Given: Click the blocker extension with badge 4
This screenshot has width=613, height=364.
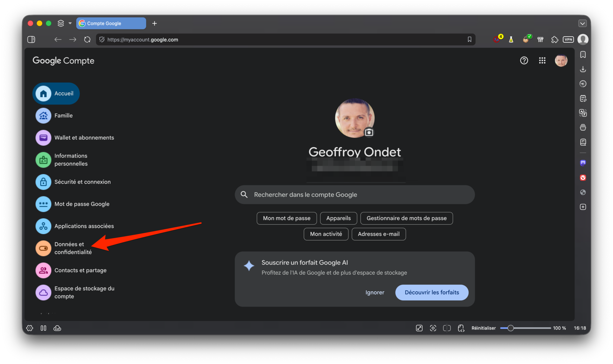Looking at the screenshot, I should pos(497,39).
